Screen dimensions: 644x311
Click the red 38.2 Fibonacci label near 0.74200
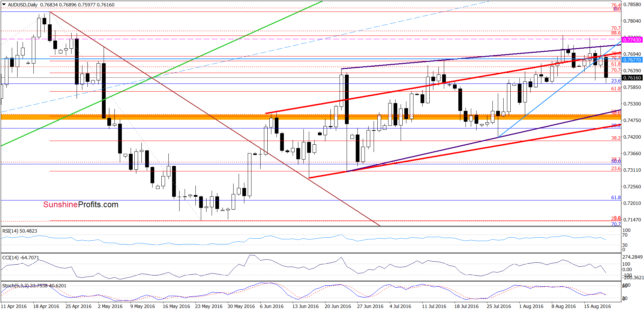pos(616,138)
